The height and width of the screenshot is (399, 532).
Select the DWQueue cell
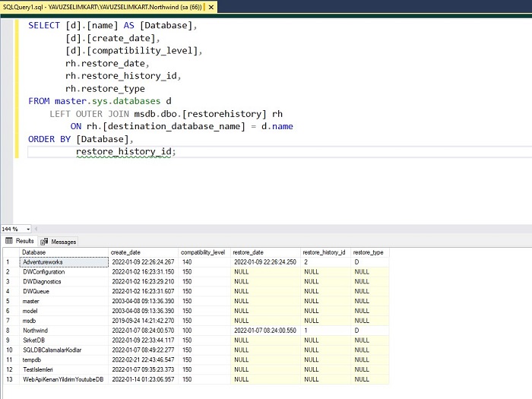[64, 291]
